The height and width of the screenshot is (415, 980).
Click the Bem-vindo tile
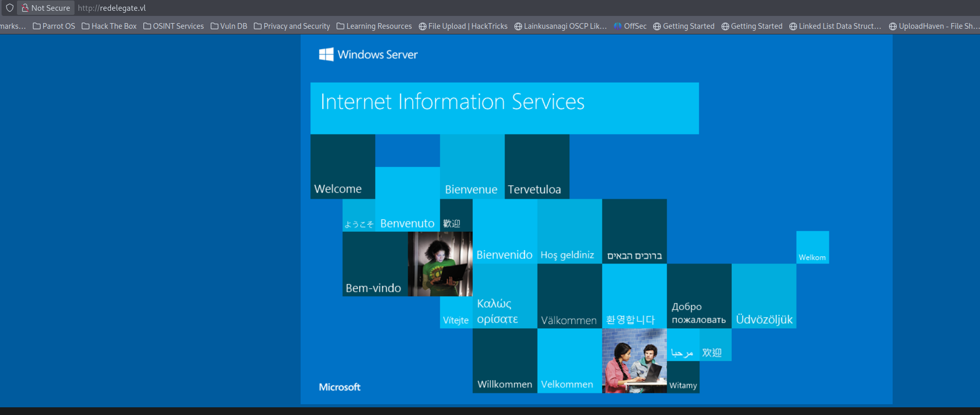(x=375, y=264)
